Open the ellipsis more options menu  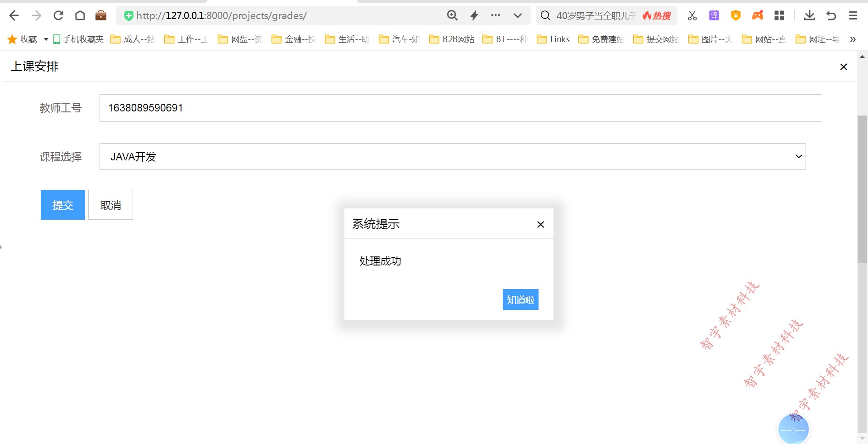point(495,15)
